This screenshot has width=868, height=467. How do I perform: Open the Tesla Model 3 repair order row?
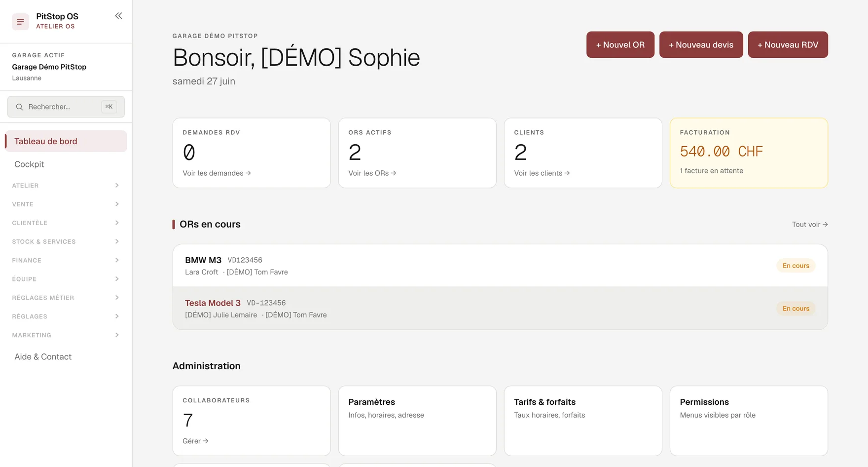[x=500, y=309]
